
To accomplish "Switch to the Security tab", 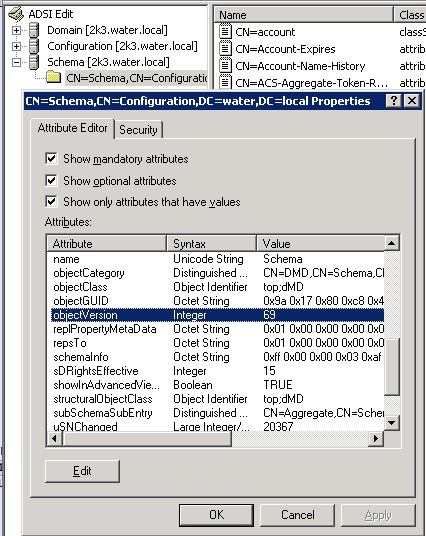I will (x=138, y=130).
